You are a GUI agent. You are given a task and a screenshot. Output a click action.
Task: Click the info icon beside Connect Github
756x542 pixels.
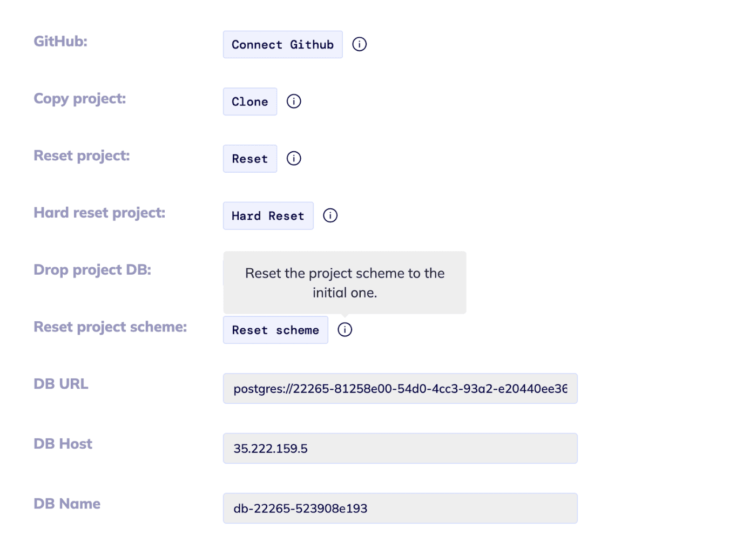[359, 44]
